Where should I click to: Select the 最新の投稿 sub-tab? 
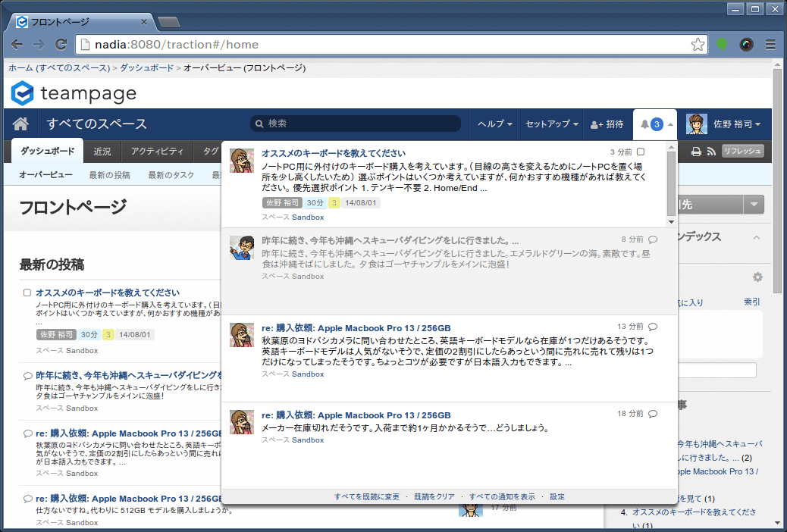109,174
